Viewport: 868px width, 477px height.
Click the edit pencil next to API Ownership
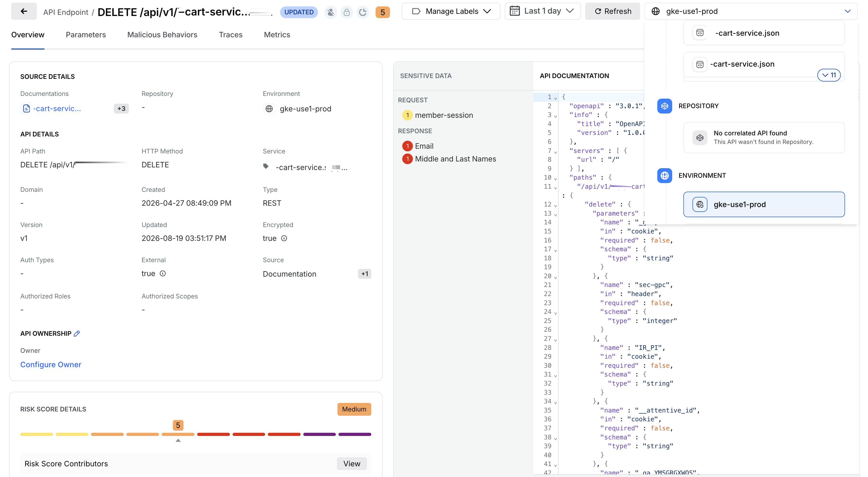pyautogui.click(x=77, y=333)
